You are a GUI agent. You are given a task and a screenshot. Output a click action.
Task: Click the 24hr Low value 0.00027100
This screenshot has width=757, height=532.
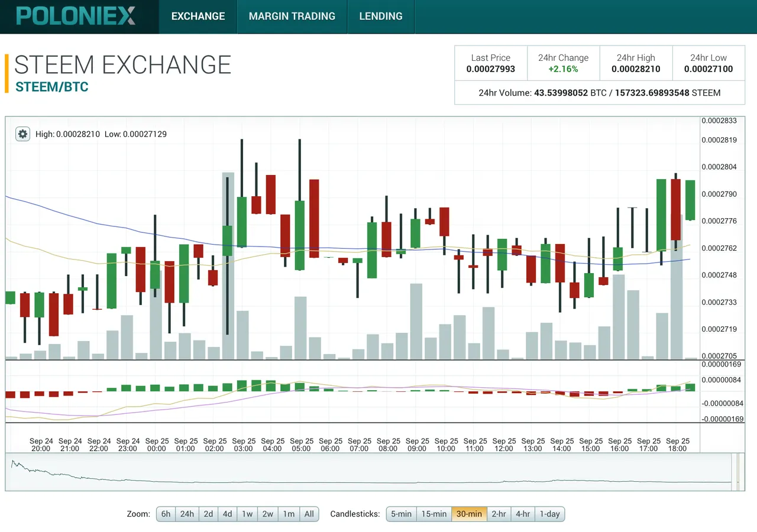709,69
